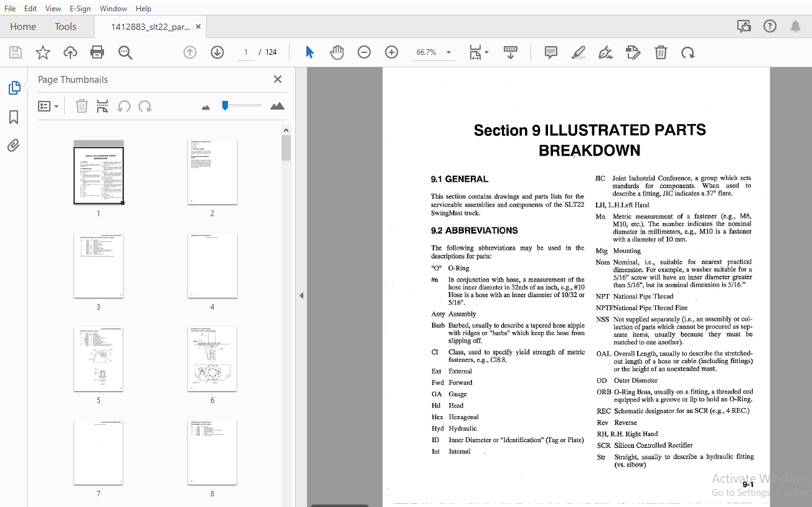The height and width of the screenshot is (507, 812).
Task: Open the Edit menu
Action: pyautogui.click(x=31, y=8)
